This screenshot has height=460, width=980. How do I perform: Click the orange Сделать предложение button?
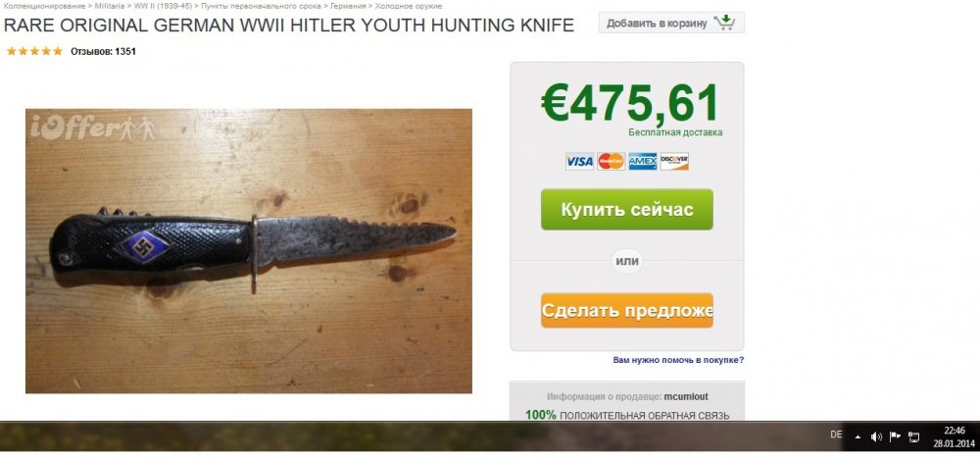click(627, 310)
